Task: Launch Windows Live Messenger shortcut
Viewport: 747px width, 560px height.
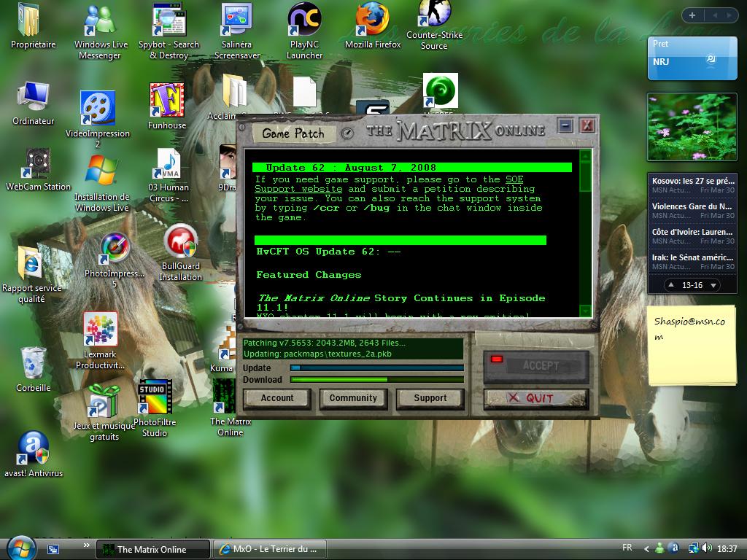Action: pos(101,31)
